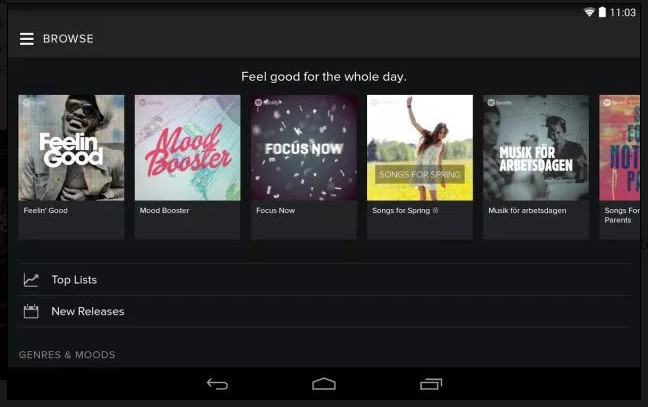Open the hamburger navigation menu
This screenshot has width=648, height=407.
coord(27,39)
